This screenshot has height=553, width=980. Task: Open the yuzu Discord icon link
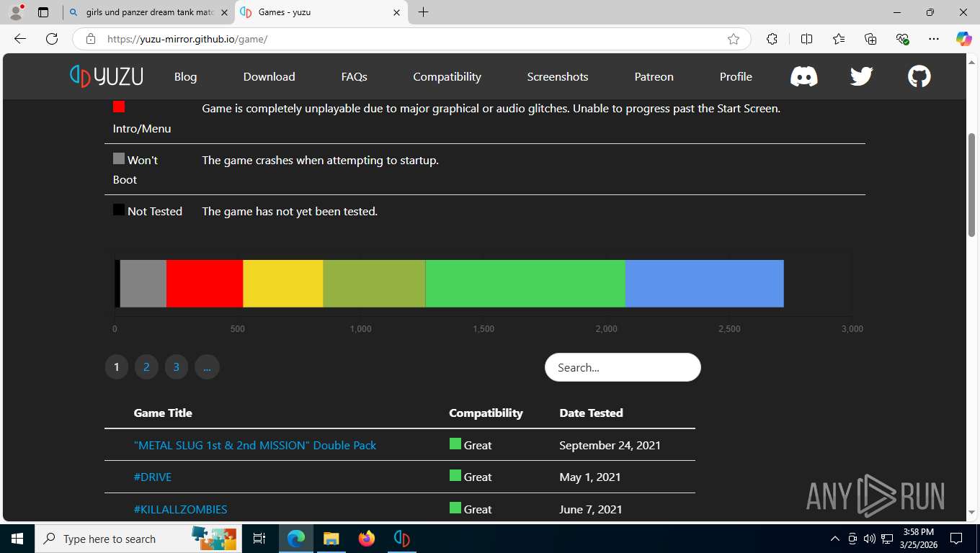click(x=804, y=76)
